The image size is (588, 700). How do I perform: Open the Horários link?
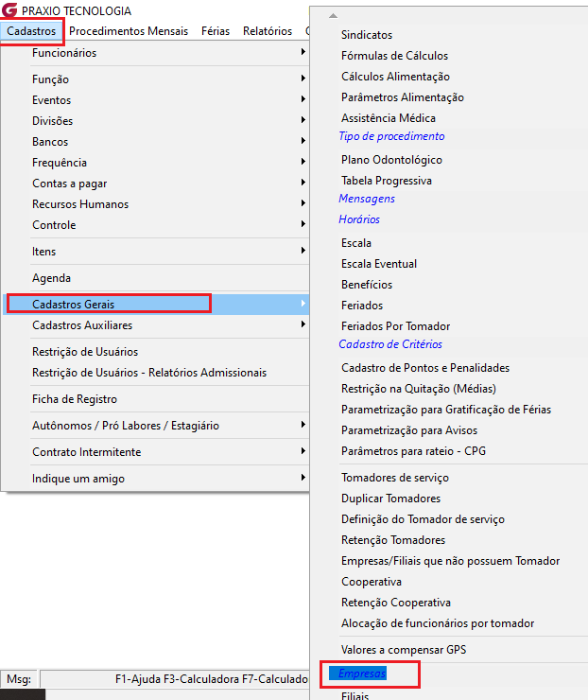[x=359, y=219]
